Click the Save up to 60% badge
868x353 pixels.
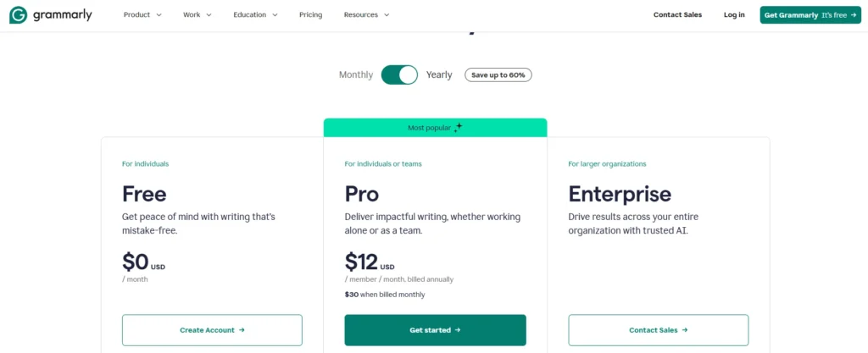pos(498,75)
